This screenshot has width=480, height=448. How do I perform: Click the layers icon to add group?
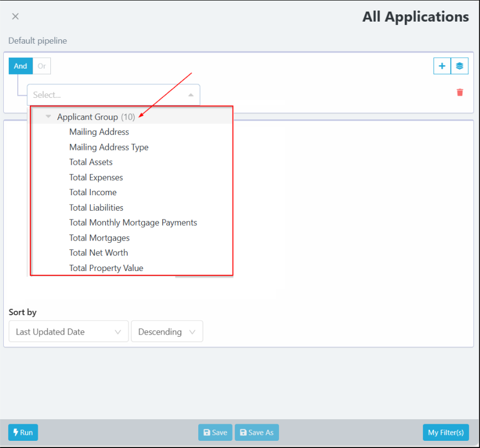point(460,66)
